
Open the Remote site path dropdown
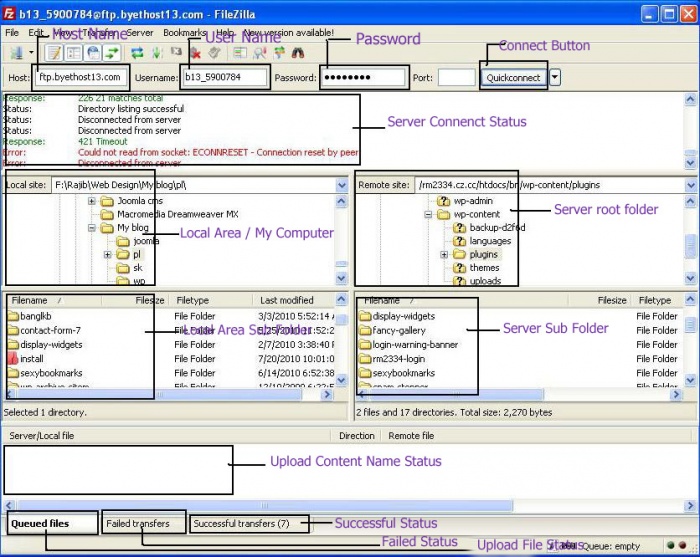tap(691, 185)
